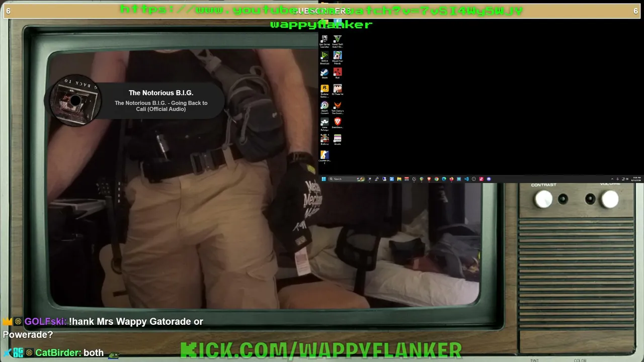Select the Arma Reforger desktop icon

coord(325,124)
